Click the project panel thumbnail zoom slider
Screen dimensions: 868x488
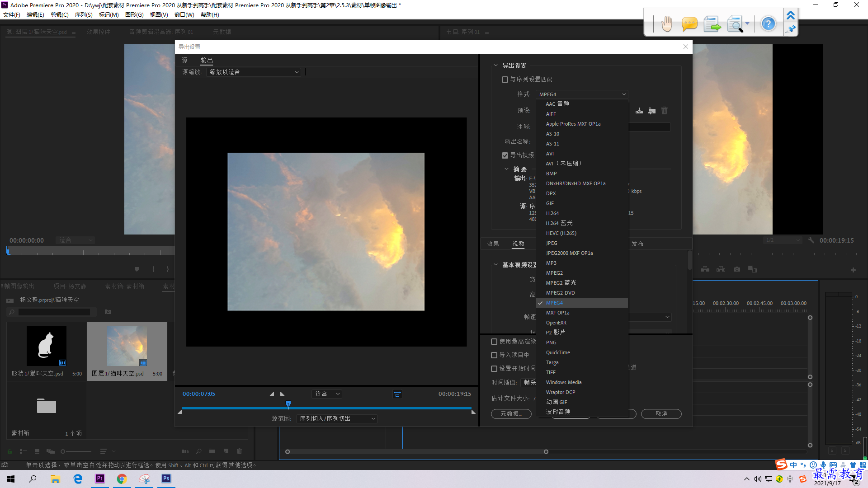click(x=63, y=451)
